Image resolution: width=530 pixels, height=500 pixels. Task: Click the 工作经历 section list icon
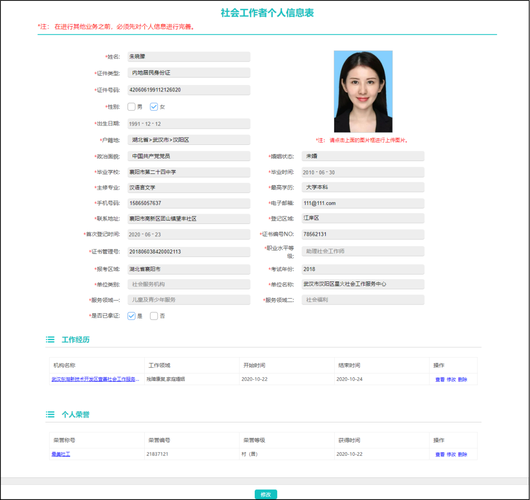coord(50,339)
